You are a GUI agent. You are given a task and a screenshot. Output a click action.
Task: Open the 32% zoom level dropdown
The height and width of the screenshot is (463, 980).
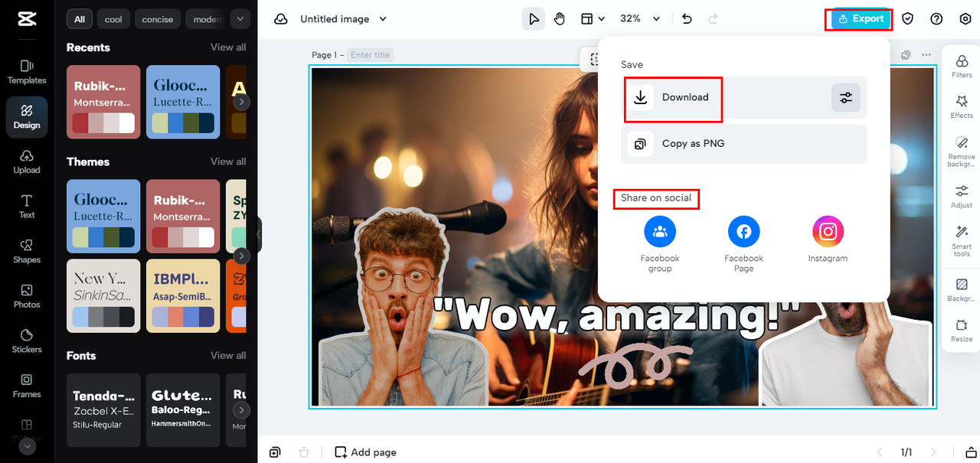tap(640, 19)
